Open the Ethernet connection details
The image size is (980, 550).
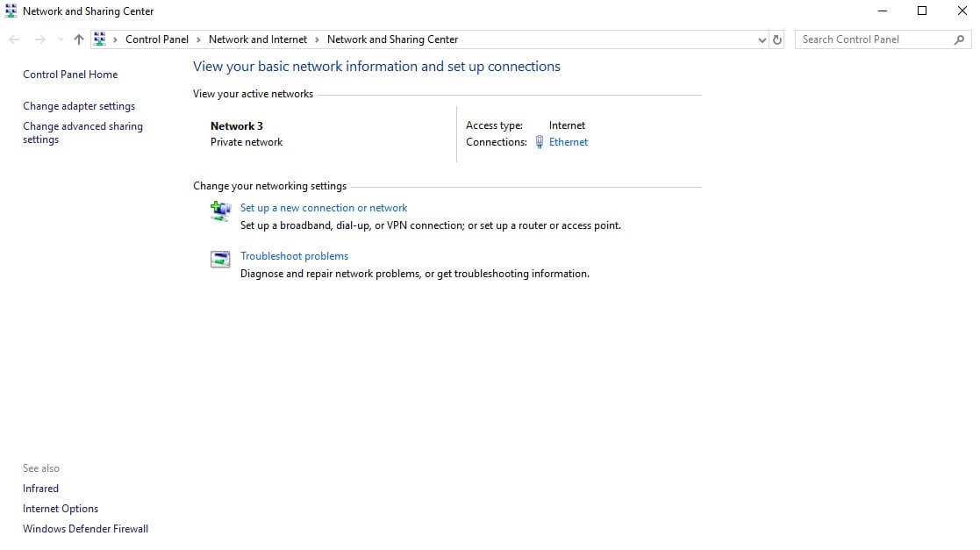[x=569, y=141]
